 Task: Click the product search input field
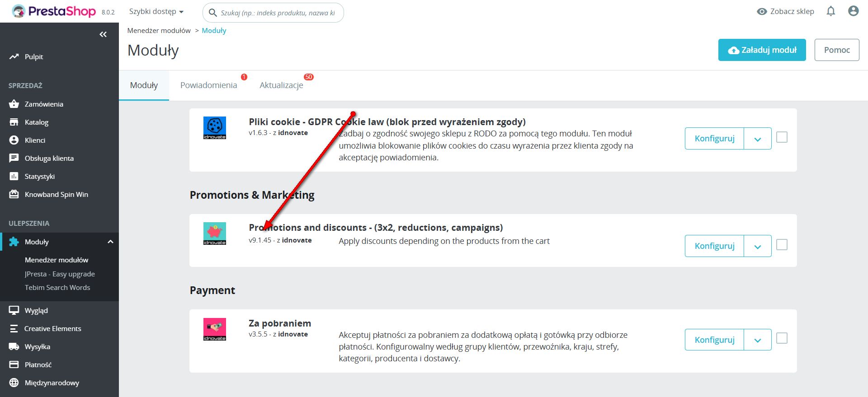pos(278,13)
